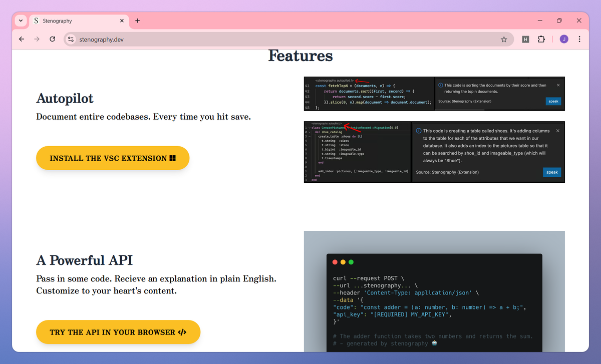
Task: Click the info icon in sorting notification
Action: pyautogui.click(x=440, y=85)
